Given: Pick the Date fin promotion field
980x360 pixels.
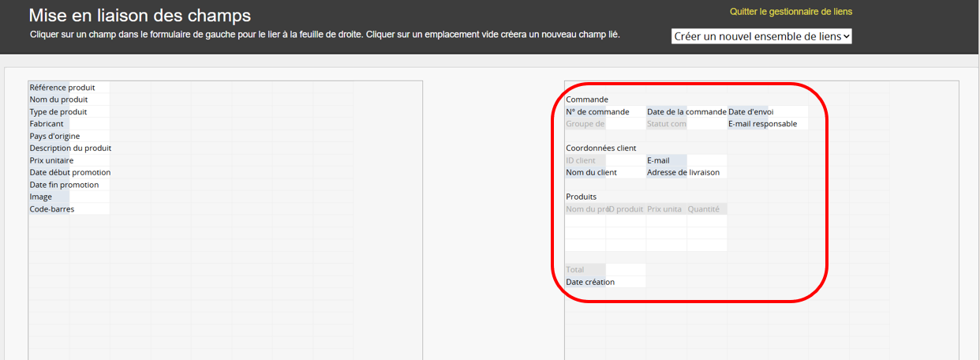Looking at the screenshot, I should click(x=64, y=185).
